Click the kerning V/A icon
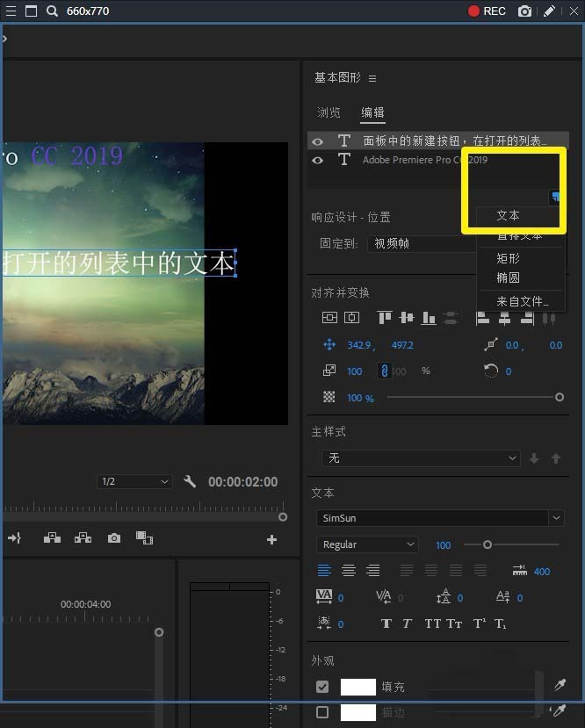585x728 pixels. 384,596
